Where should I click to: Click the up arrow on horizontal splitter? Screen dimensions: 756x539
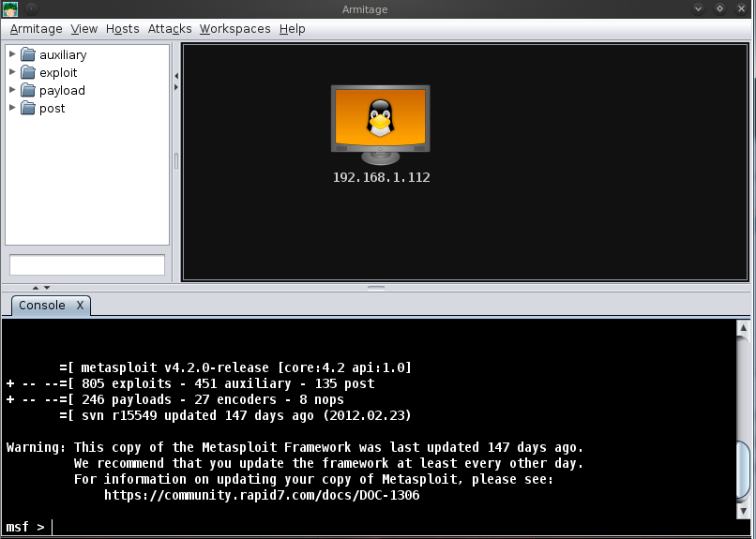pyautogui.click(x=36, y=288)
